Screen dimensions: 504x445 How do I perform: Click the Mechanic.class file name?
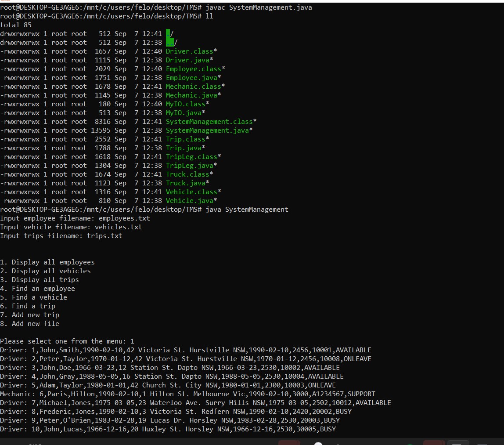194,87
